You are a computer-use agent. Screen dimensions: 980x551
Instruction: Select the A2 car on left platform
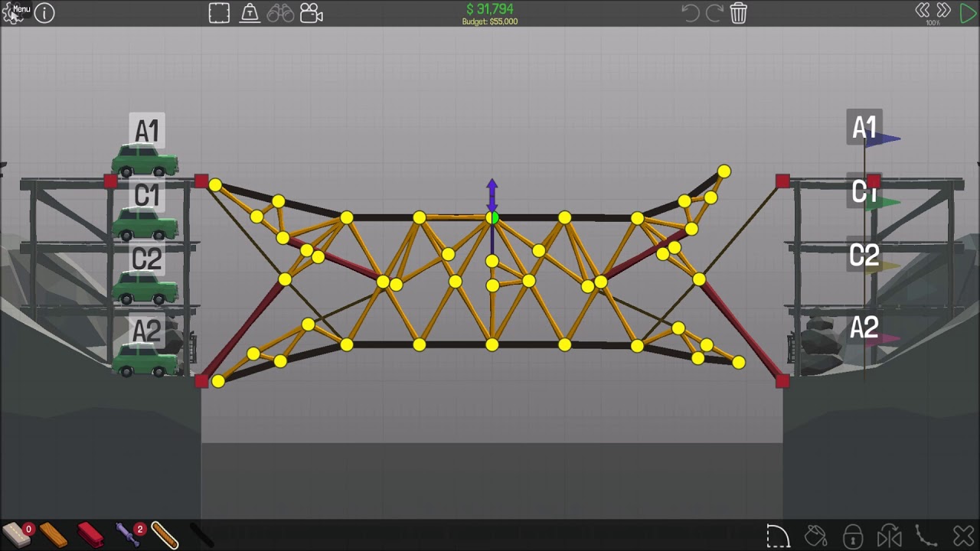[145, 360]
